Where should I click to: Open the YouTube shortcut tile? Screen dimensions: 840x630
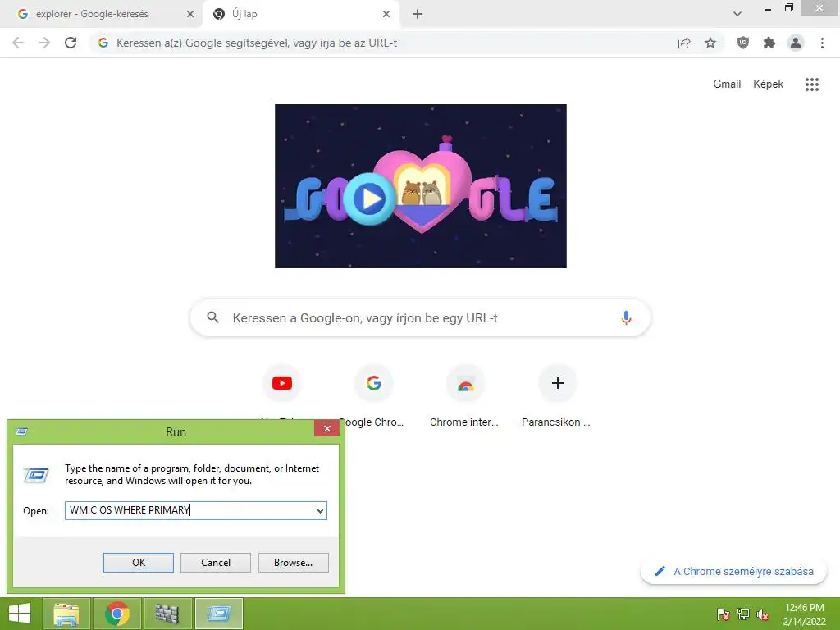282,383
